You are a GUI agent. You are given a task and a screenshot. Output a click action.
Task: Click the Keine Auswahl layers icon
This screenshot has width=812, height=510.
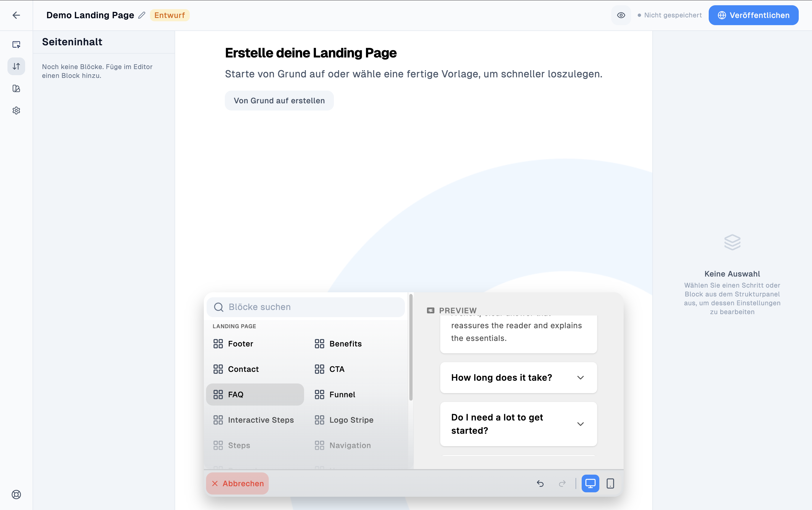click(732, 242)
